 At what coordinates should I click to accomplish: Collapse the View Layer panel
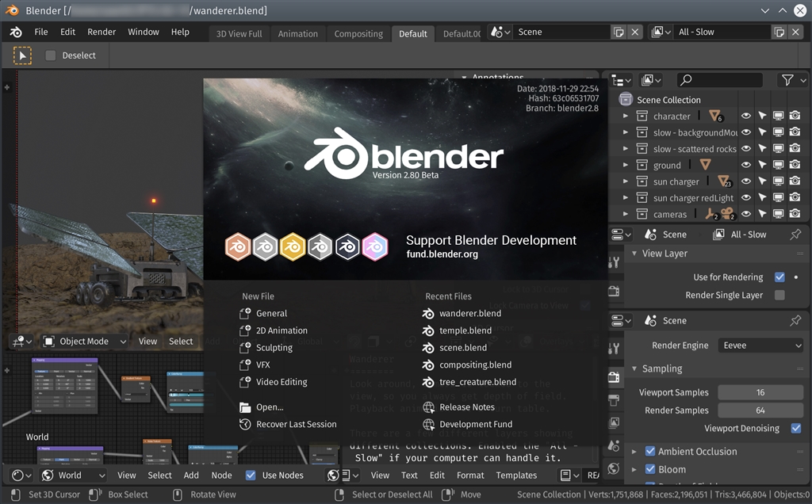tap(634, 254)
